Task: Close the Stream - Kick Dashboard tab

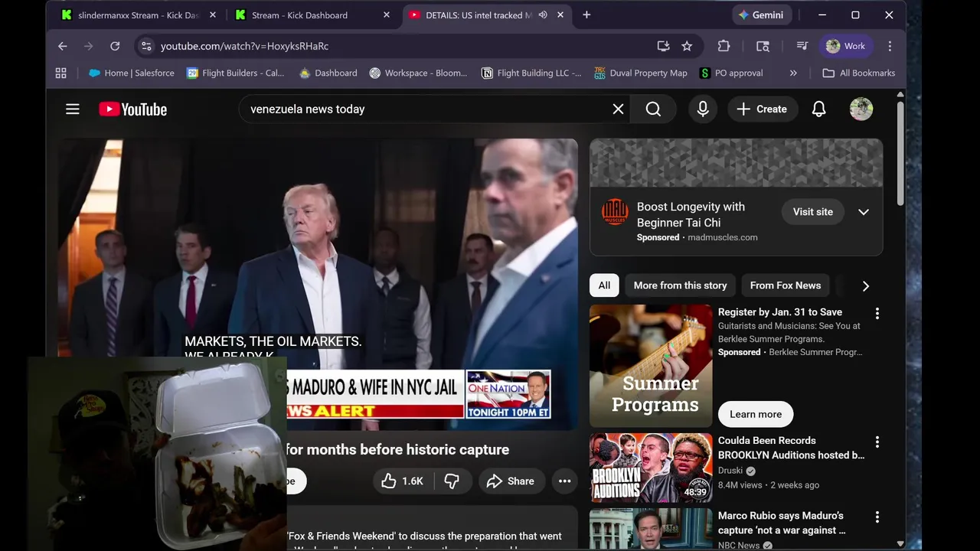Action: coord(387,15)
